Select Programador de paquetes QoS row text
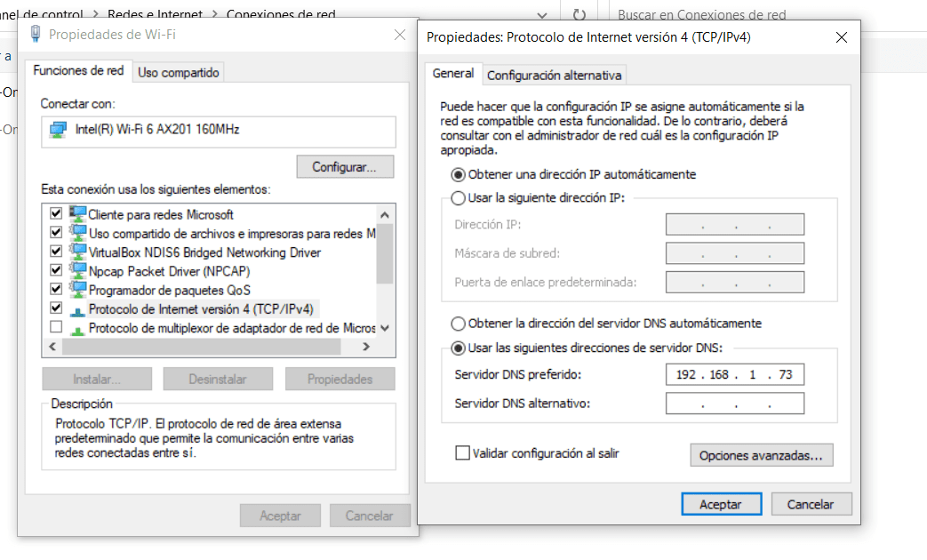This screenshot has height=560, width=927. pos(169,291)
